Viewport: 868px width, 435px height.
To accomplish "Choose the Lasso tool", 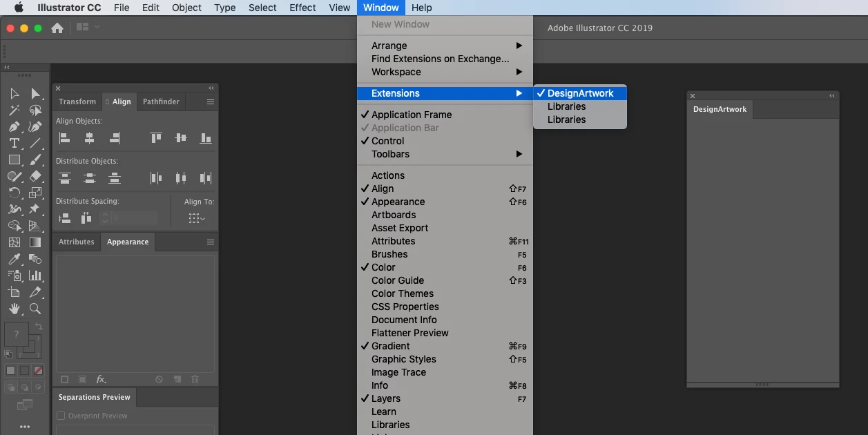I will pyautogui.click(x=36, y=110).
